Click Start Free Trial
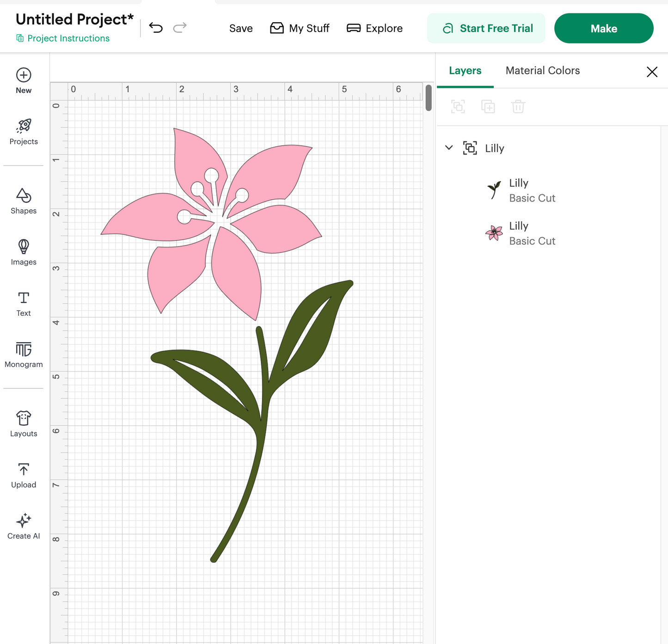668x644 pixels. (x=486, y=28)
